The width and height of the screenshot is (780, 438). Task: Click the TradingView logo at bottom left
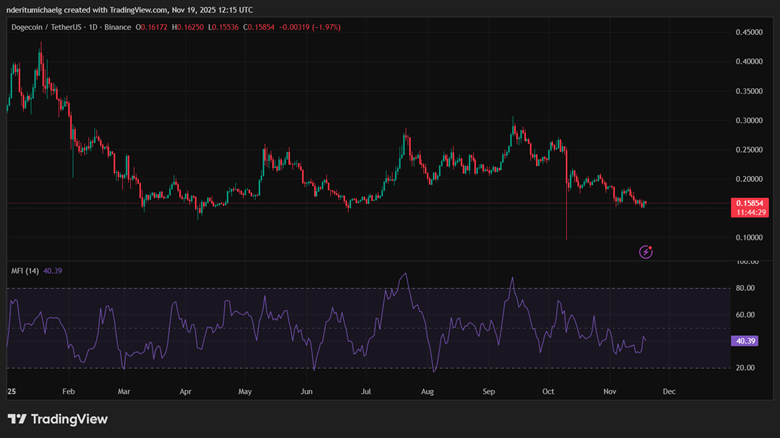click(x=56, y=419)
